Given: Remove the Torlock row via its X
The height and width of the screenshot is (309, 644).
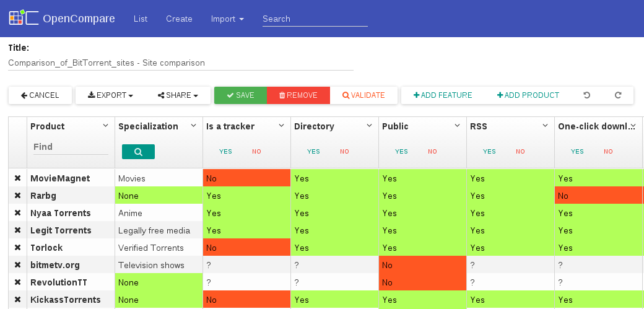Looking at the screenshot, I should [18, 248].
